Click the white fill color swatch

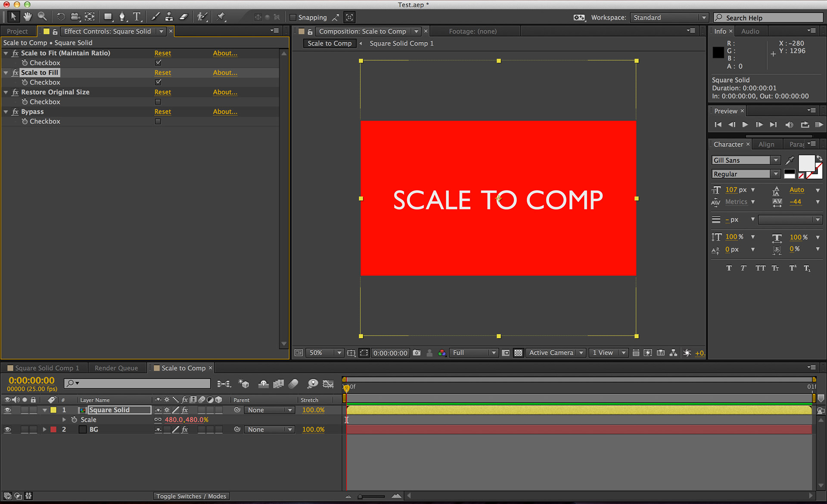(x=806, y=164)
